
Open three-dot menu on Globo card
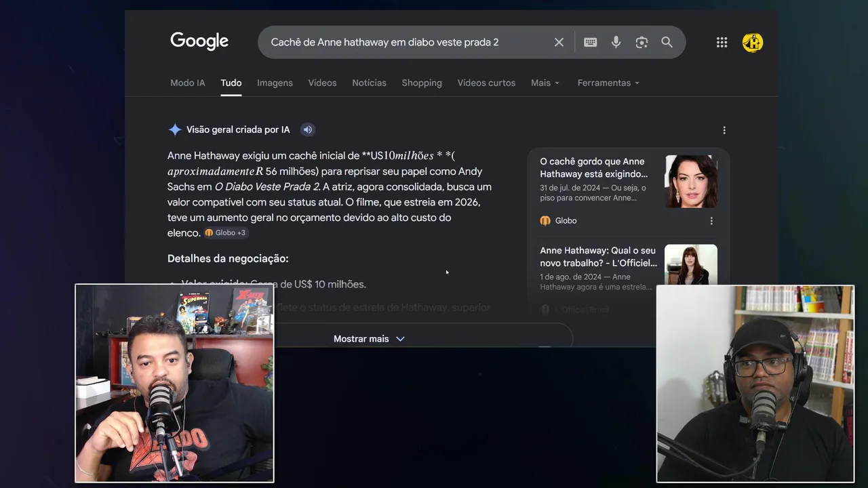pos(711,221)
